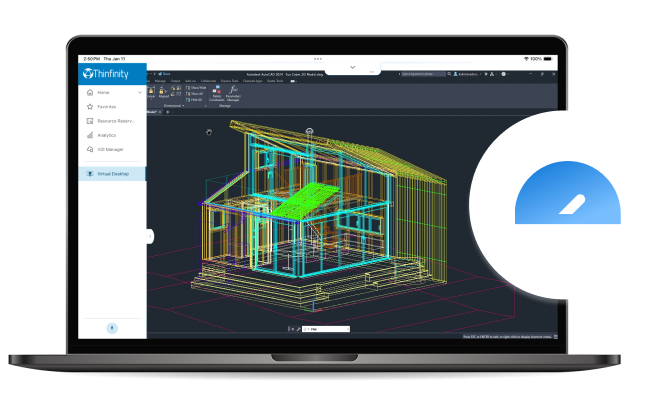Screen dimensions: 662x394
Task: Open the Express Tools ribbon tab
Action: tap(230, 81)
